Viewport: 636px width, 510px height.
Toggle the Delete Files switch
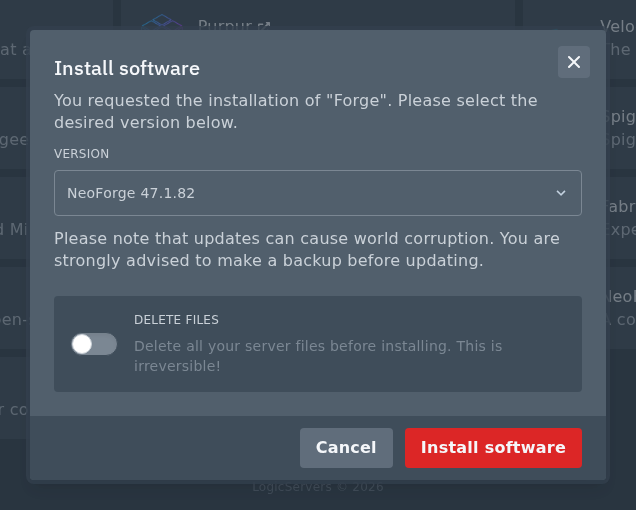tap(94, 344)
